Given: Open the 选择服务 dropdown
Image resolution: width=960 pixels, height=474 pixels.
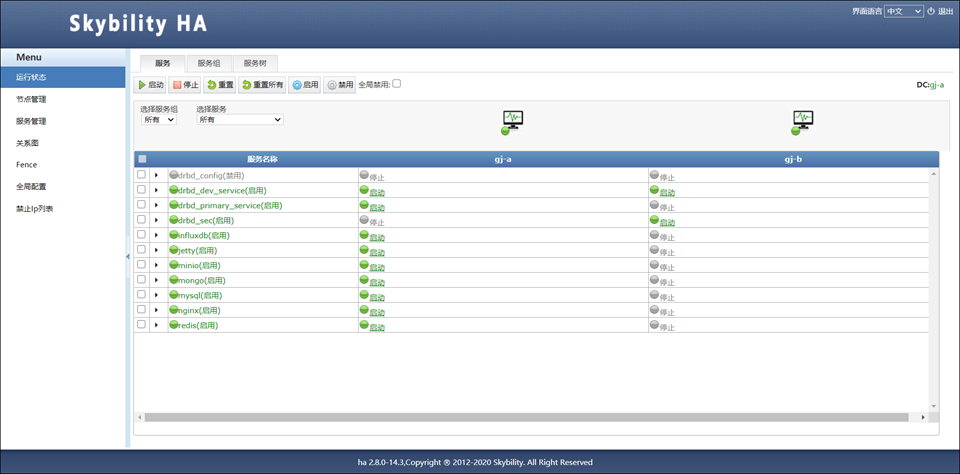Looking at the screenshot, I should (239, 119).
